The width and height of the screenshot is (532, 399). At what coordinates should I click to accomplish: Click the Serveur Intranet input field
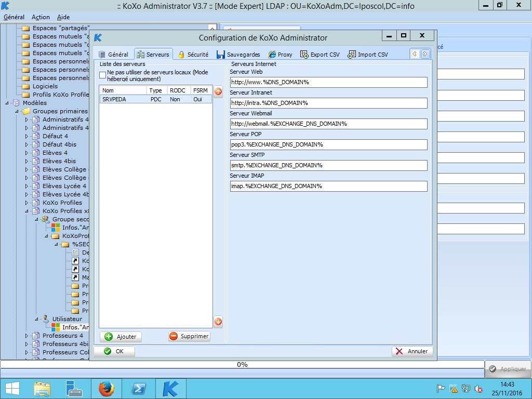(328, 103)
